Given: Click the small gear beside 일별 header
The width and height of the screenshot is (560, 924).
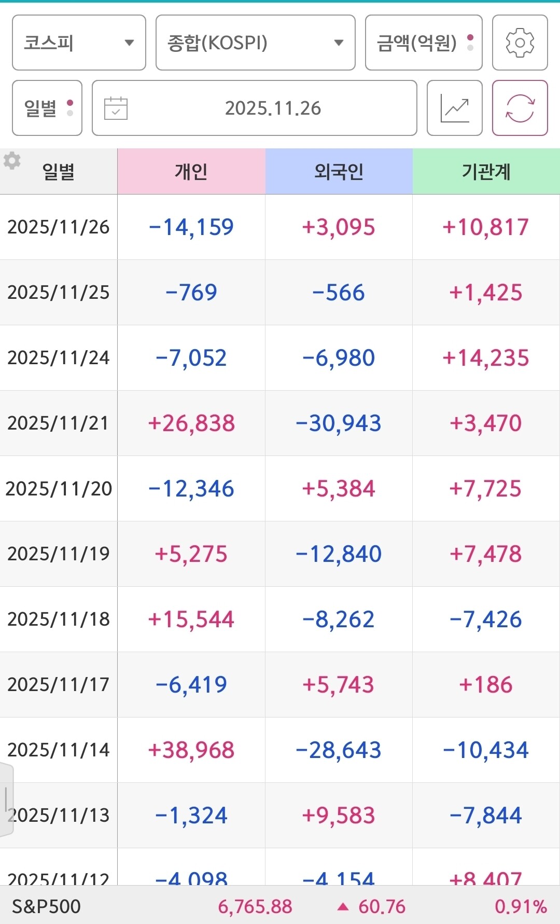Looking at the screenshot, I should click(12, 161).
